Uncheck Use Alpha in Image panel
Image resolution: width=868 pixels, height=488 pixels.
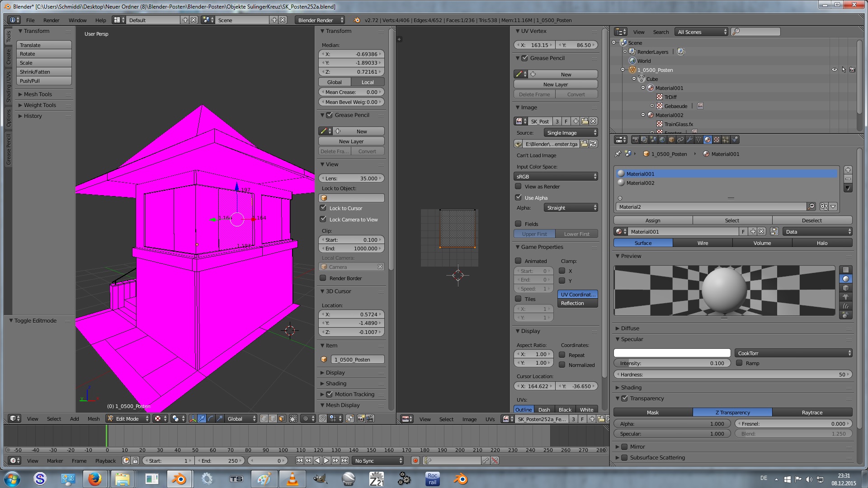point(519,197)
